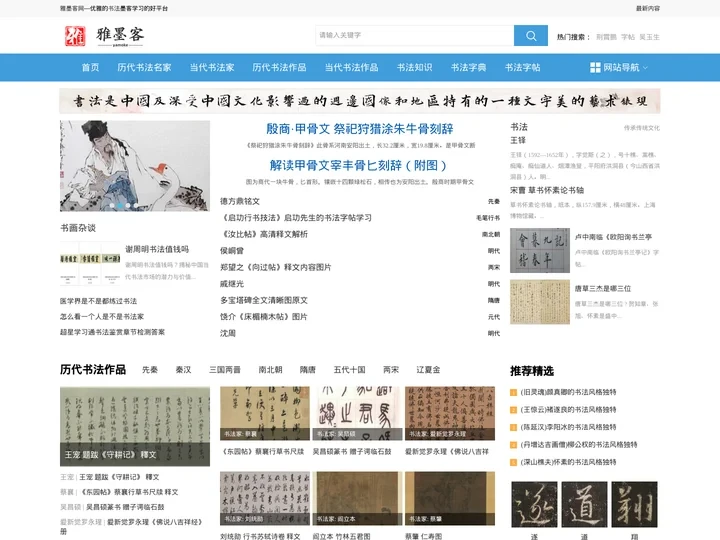Open recommended (旧灵魂)颜真卿的书法风格独特
The height and width of the screenshot is (540, 720).
click(568, 392)
